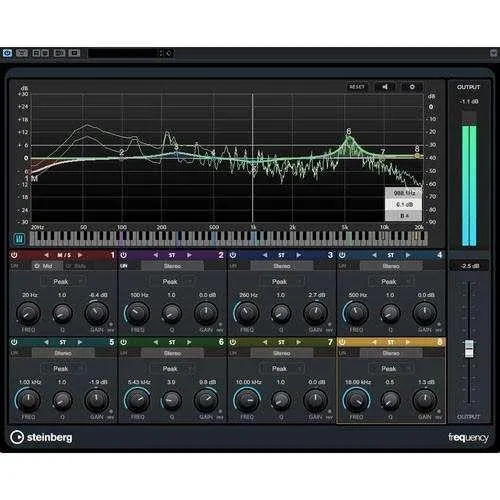Open band 2 Peak filter type dropdown
This screenshot has height=500, width=500.
pyautogui.click(x=173, y=282)
